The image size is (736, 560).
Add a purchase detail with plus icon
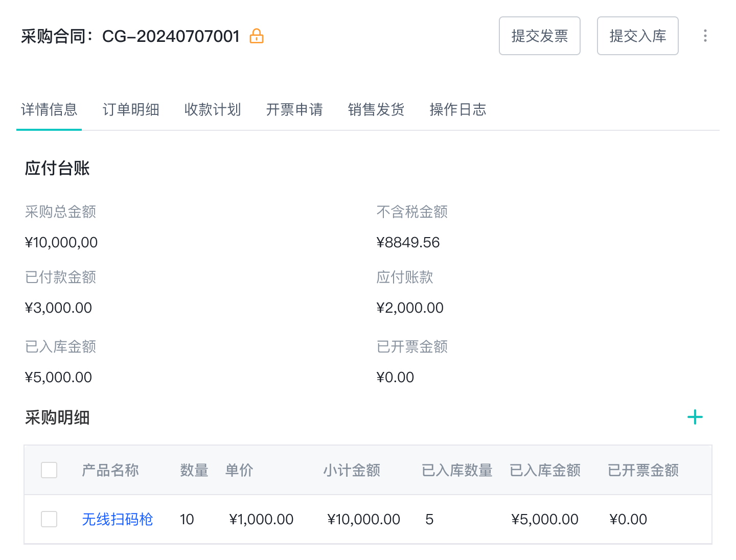pyautogui.click(x=695, y=417)
